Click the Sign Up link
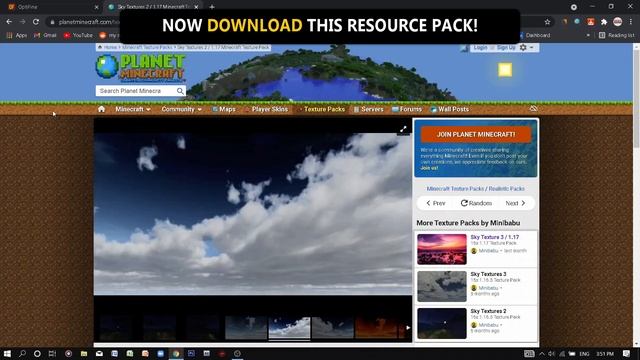This screenshot has height=360, width=640. (506, 48)
